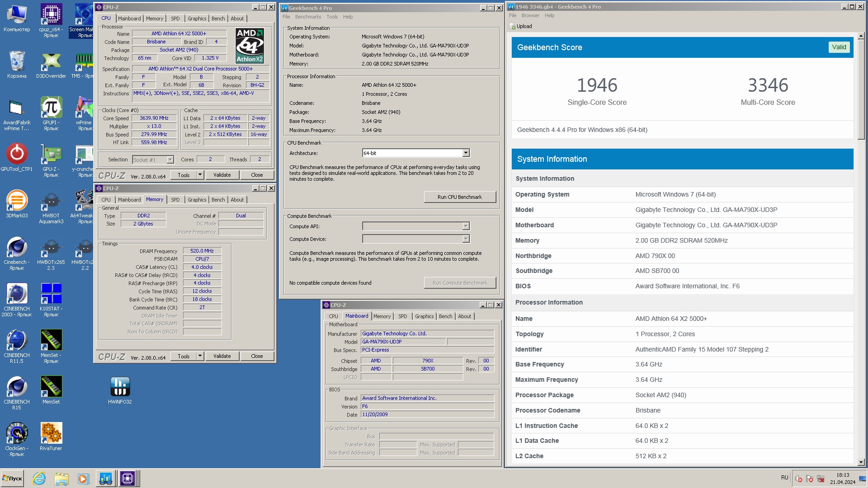Switch to Geekbench taskbar button
This screenshot has width=868, height=488.
coord(106,479)
